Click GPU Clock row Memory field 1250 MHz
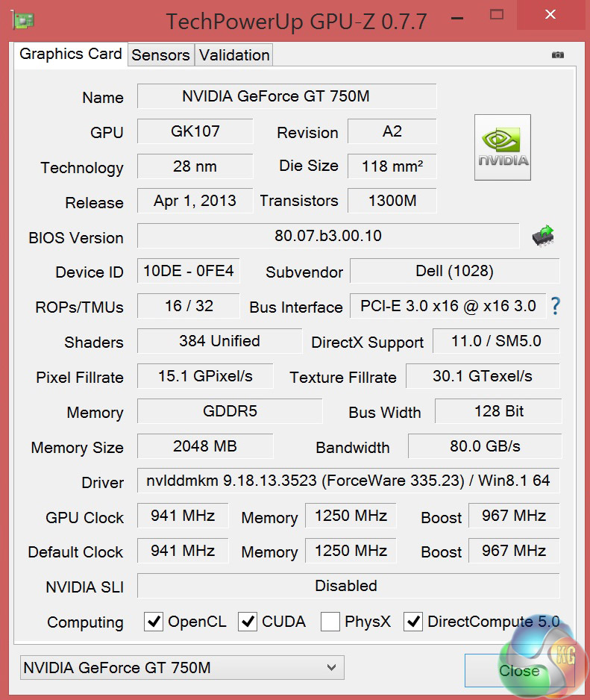Image resolution: width=590 pixels, height=700 pixels. 351,516
